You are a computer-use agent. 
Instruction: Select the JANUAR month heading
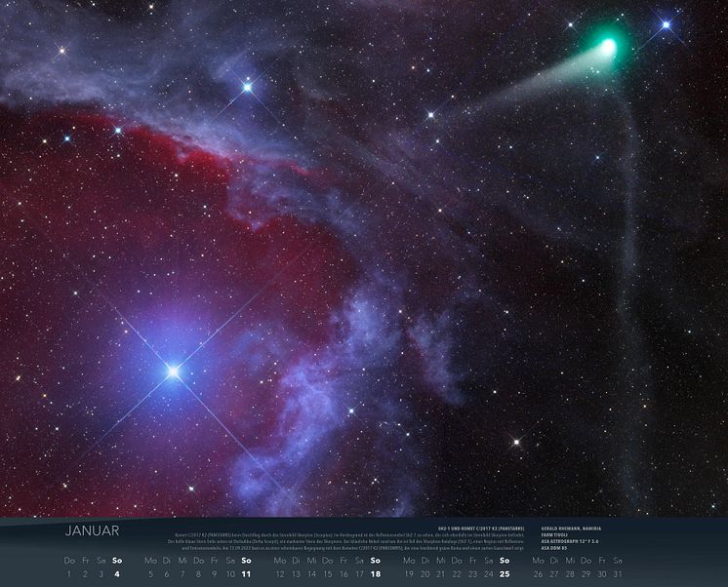92,531
